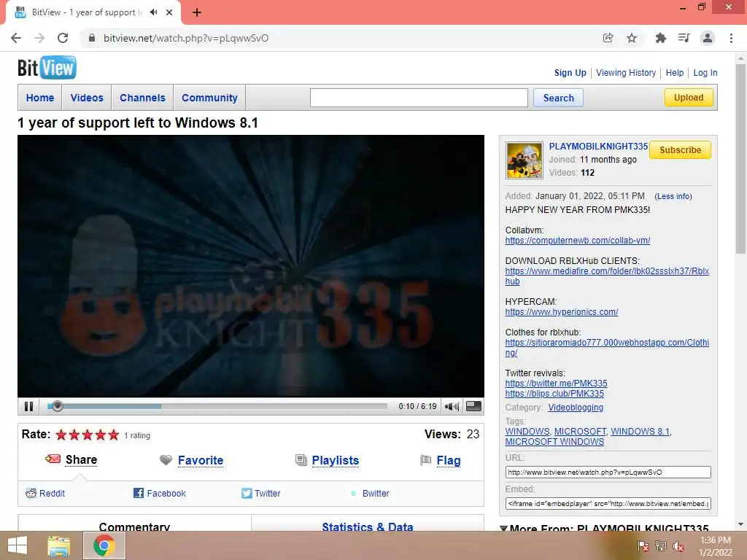The image size is (747, 560).
Task: Open the computernewb collab-vm link
Action: 578,241
